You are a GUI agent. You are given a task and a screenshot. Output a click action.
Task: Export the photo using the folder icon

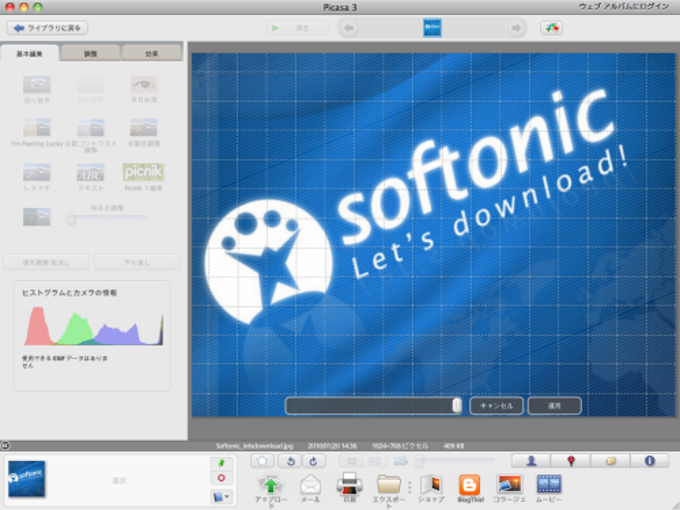click(x=389, y=484)
